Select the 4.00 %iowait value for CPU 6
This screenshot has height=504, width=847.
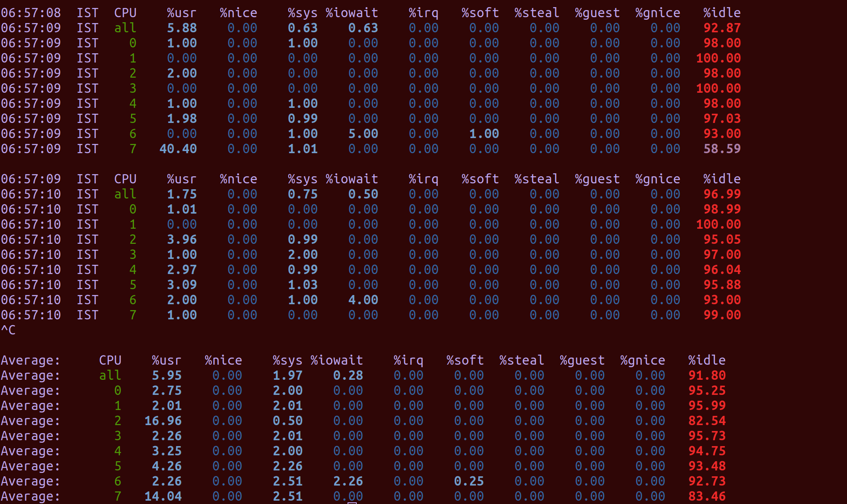click(x=363, y=300)
